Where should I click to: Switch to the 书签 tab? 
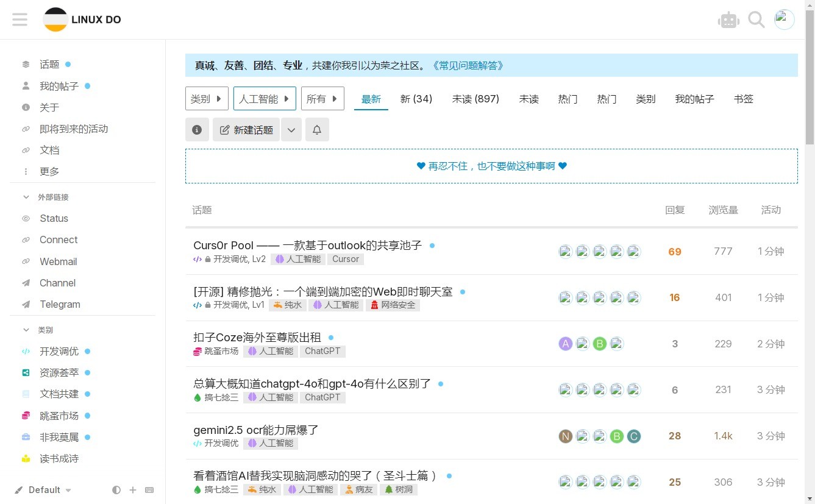coord(743,99)
